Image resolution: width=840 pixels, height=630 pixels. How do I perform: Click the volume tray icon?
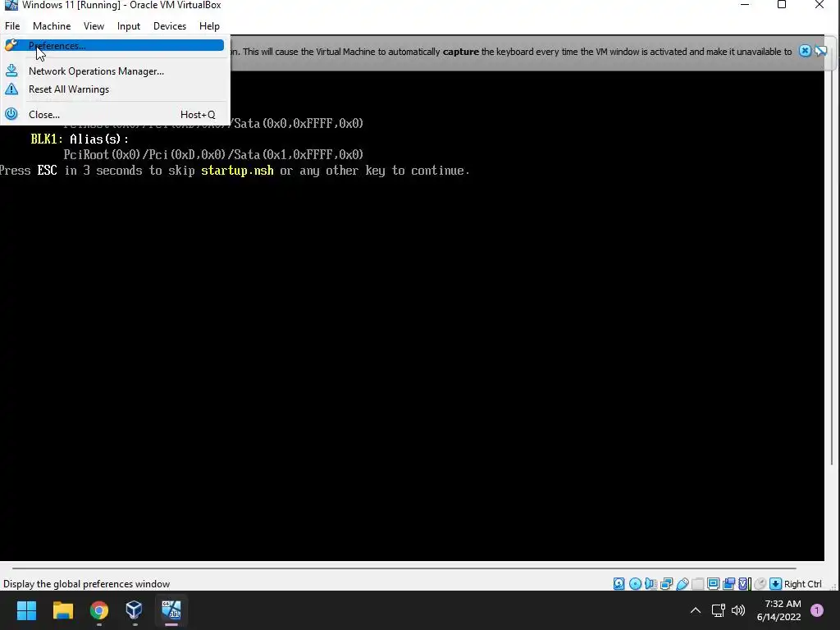point(738,610)
